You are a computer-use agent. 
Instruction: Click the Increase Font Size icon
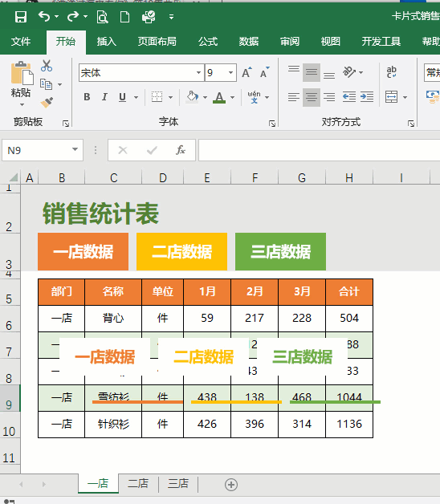(246, 73)
